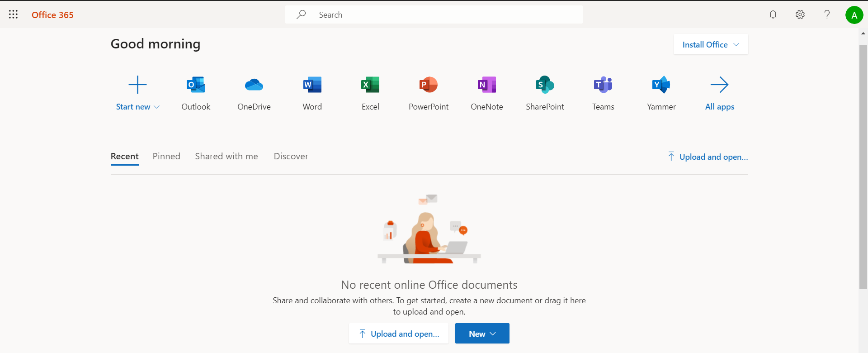
Task: Launch Microsoft Teams
Action: click(x=603, y=94)
